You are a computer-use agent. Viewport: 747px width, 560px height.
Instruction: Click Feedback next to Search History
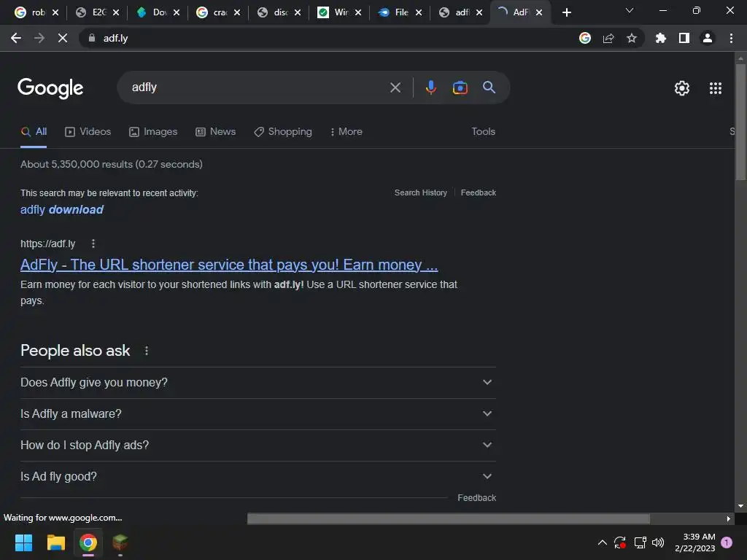coord(479,192)
